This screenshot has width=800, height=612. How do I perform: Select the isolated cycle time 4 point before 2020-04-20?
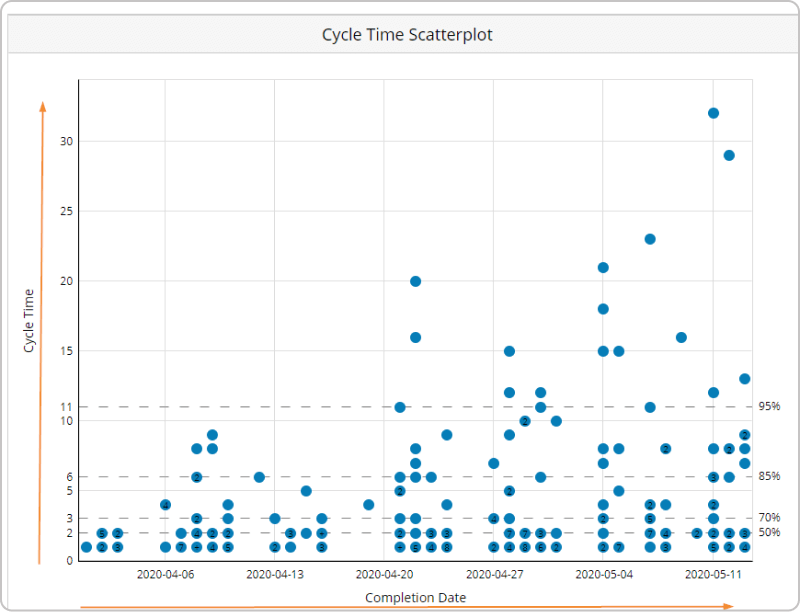pos(368,505)
